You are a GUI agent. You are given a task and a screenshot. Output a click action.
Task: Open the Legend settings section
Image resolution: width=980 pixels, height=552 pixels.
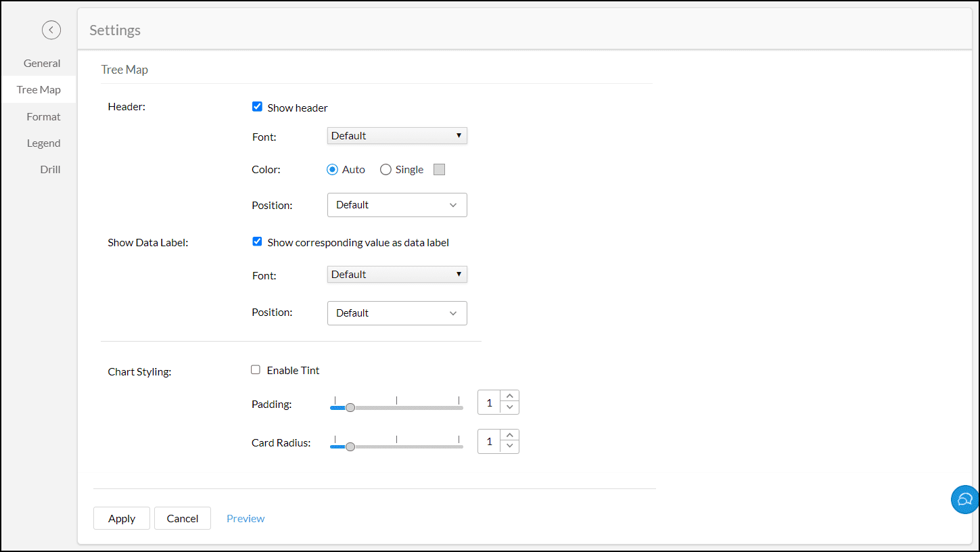[43, 143]
